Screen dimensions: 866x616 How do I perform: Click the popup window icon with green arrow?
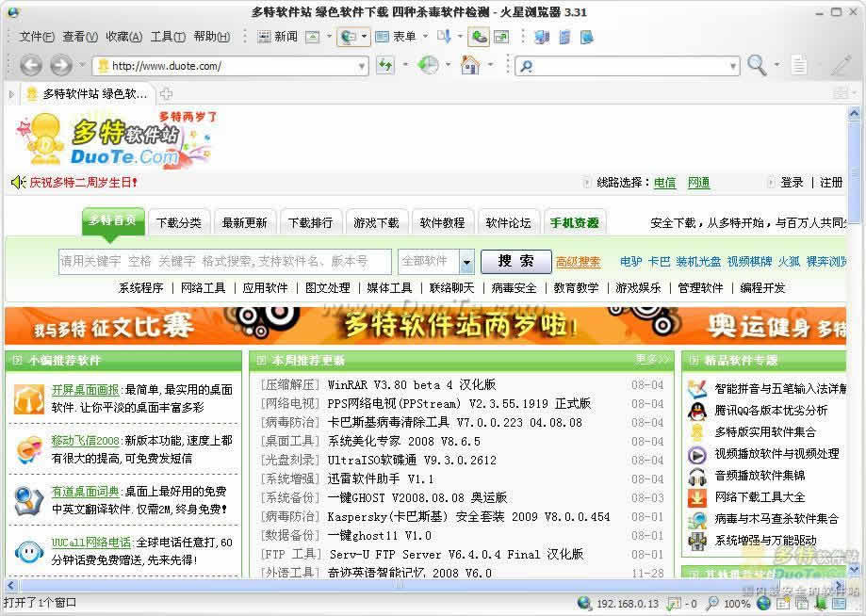(501, 37)
